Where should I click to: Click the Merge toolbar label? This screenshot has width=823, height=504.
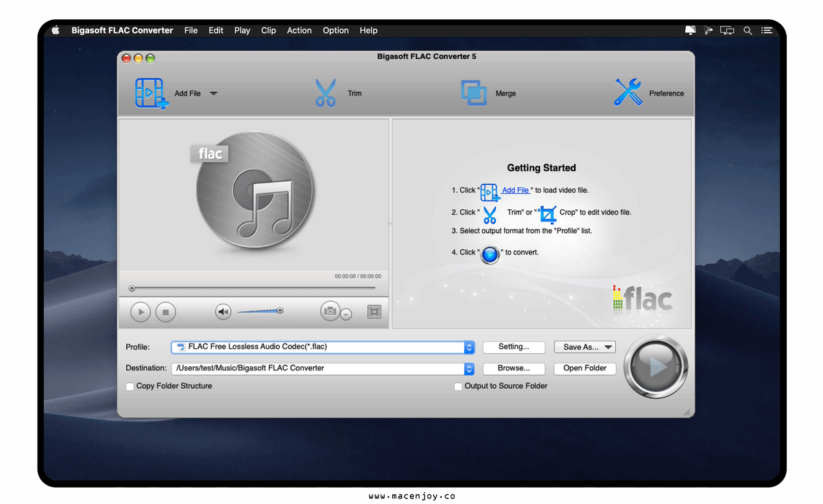pos(505,93)
